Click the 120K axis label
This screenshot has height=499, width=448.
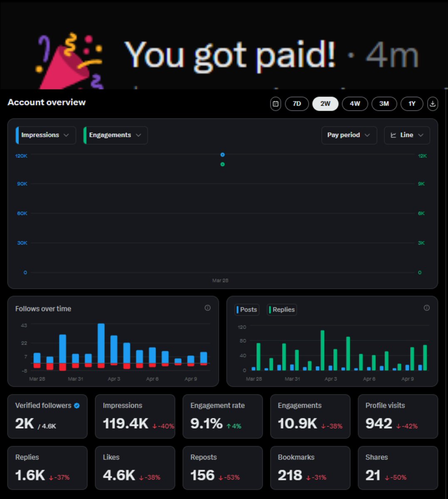click(21, 156)
